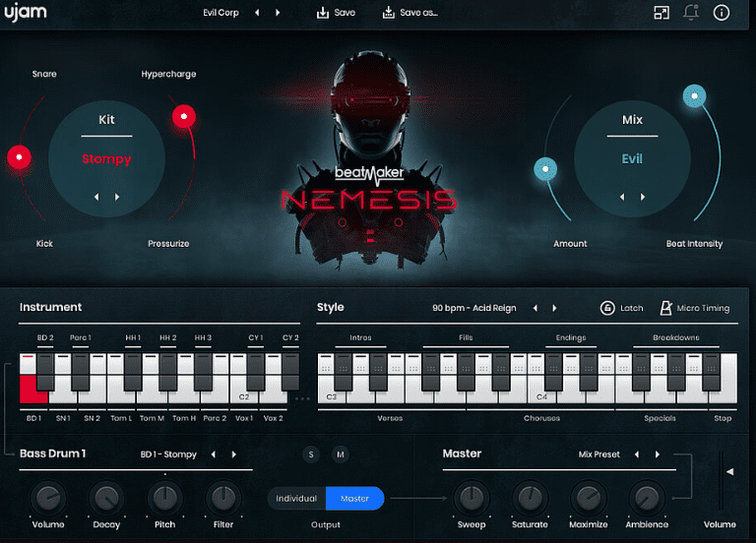Click the SN 1 instrument label

point(63,418)
